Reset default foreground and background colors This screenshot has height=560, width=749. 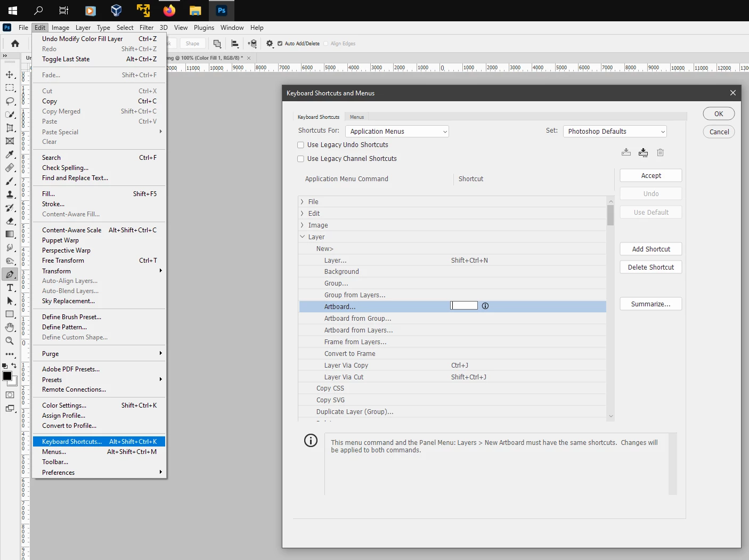click(x=5, y=366)
